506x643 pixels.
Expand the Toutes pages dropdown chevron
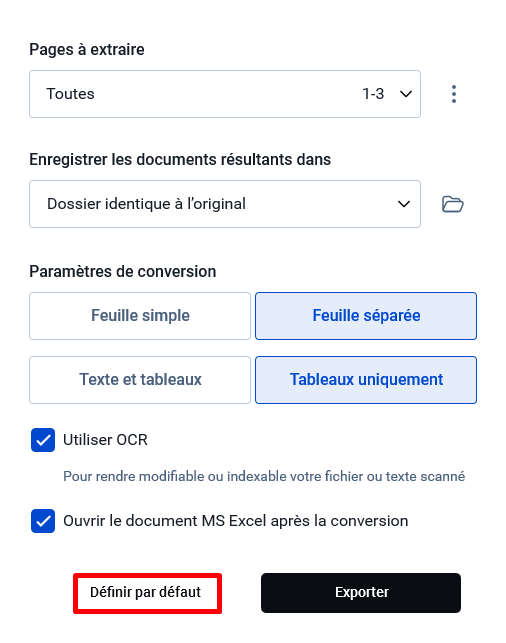tap(406, 94)
